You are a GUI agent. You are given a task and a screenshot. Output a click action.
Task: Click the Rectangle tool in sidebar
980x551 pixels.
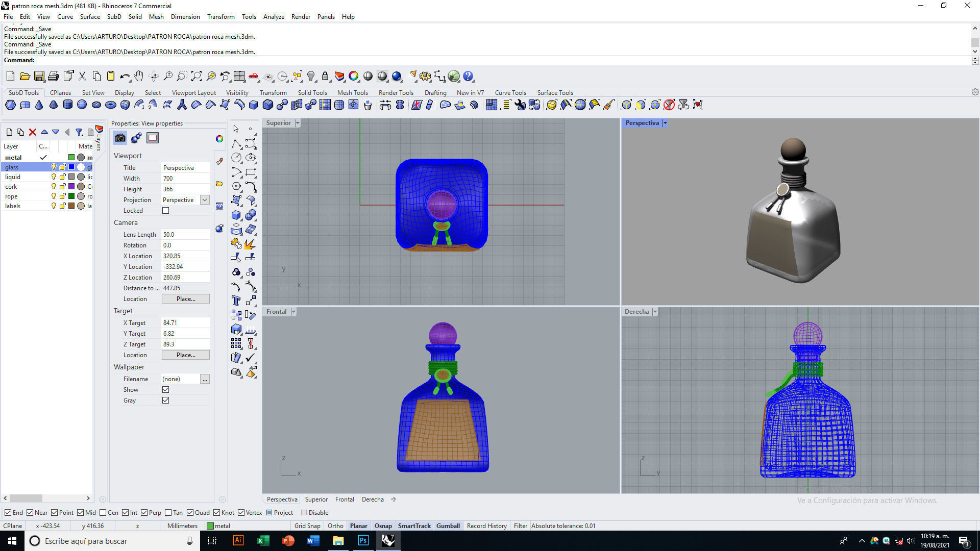(251, 172)
